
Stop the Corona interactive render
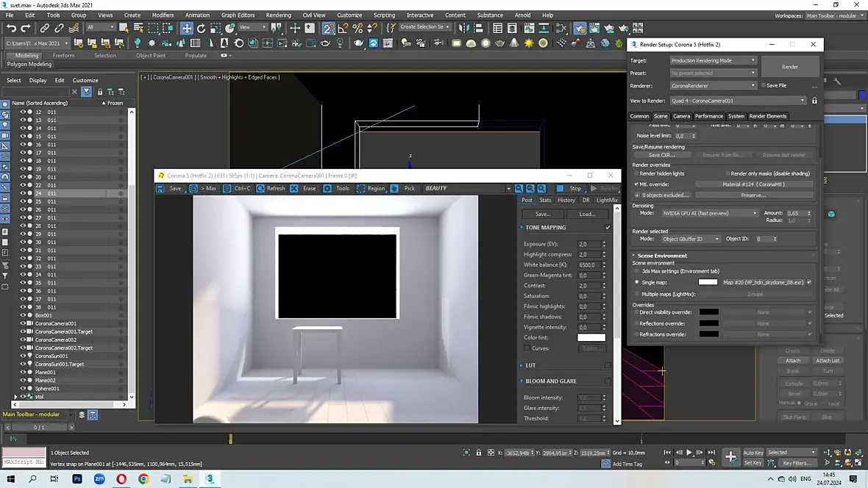pos(569,188)
